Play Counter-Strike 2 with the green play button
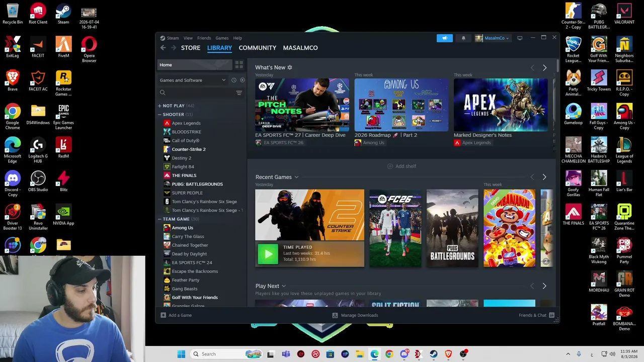Image resolution: width=644 pixels, height=362 pixels. pyautogui.click(x=268, y=254)
